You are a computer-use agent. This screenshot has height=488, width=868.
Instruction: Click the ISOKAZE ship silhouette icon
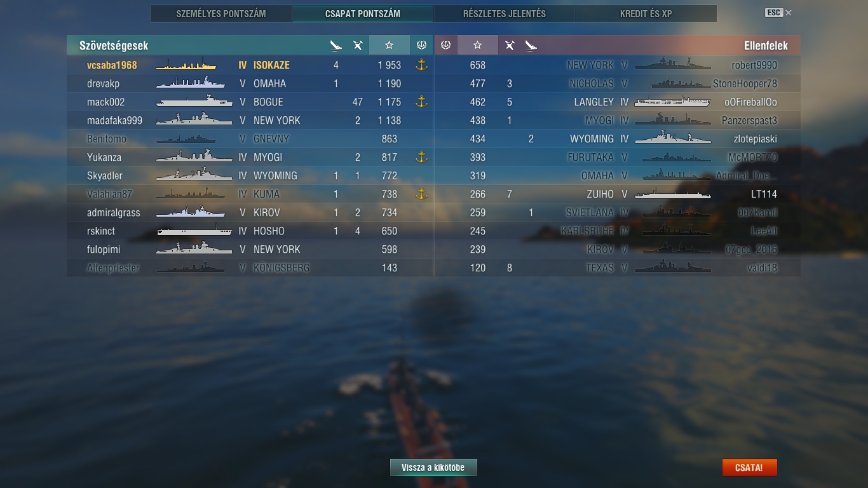[x=186, y=65]
